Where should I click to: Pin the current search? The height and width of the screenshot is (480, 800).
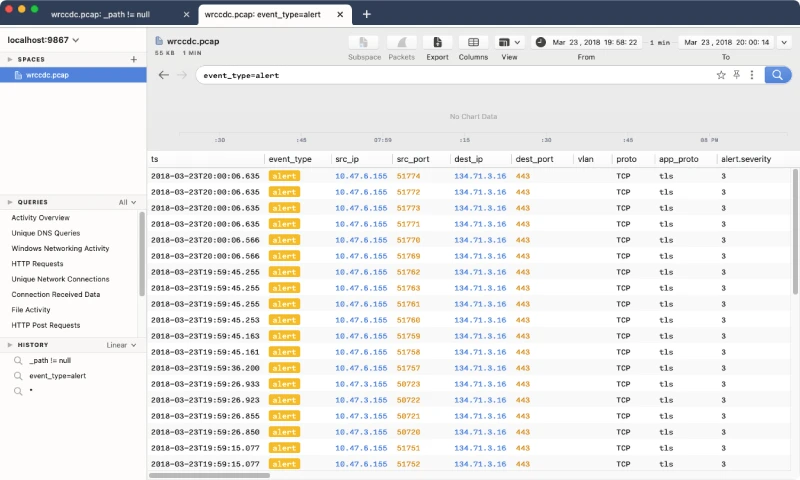pyautogui.click(x=736, y=75)
